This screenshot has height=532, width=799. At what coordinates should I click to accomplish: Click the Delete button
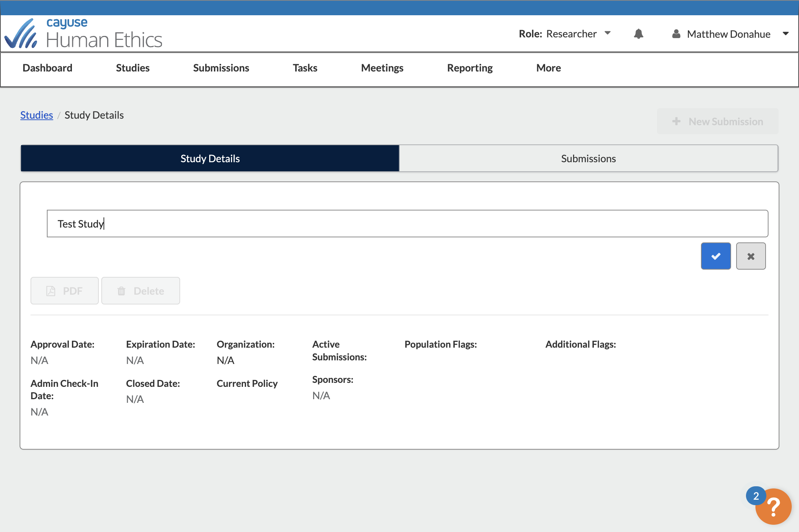point(141,291)
